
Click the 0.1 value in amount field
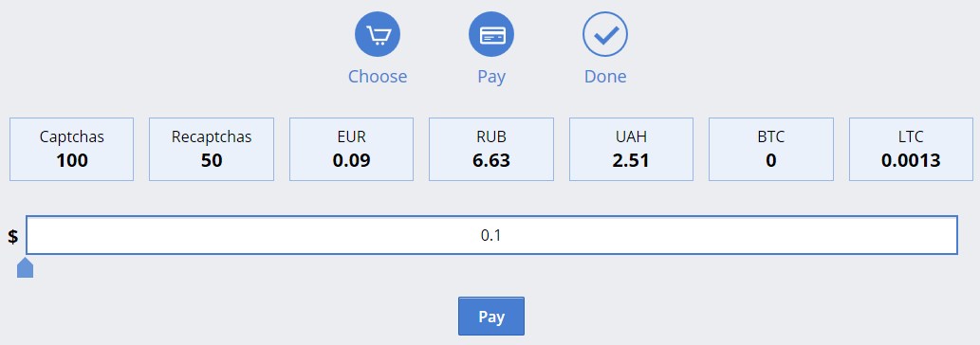pos(491,235)
